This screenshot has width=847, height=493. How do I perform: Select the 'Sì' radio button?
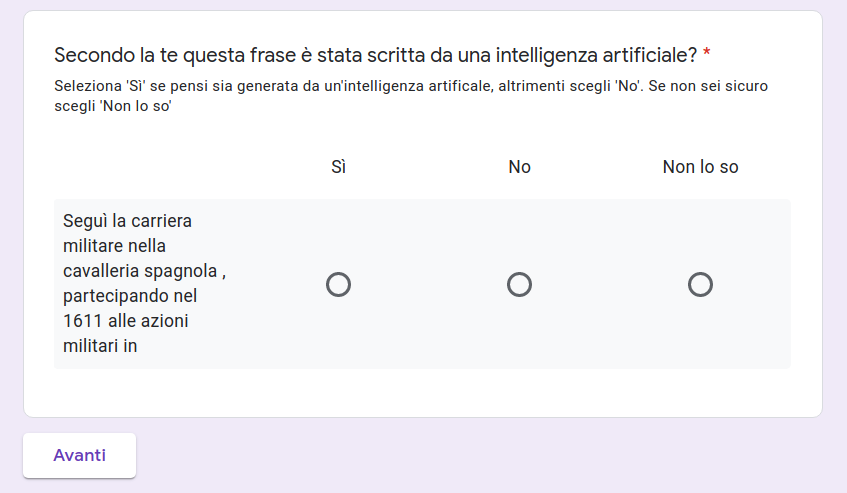pos(338,285)
